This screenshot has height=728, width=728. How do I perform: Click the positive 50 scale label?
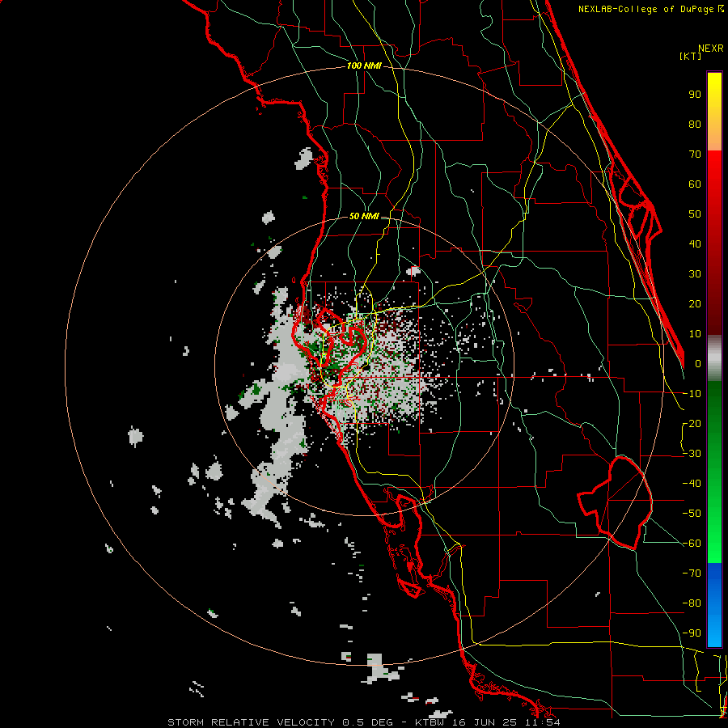(x=695, y=214)
